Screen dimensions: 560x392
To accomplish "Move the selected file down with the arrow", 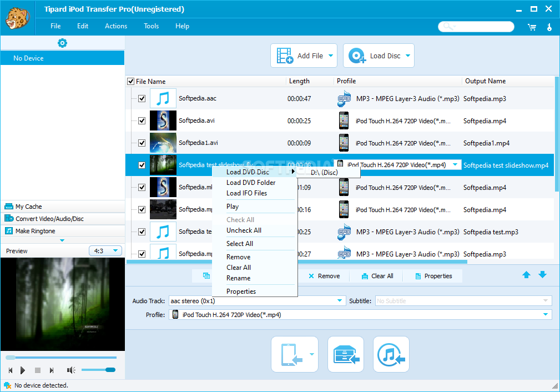I will point(542,275).
